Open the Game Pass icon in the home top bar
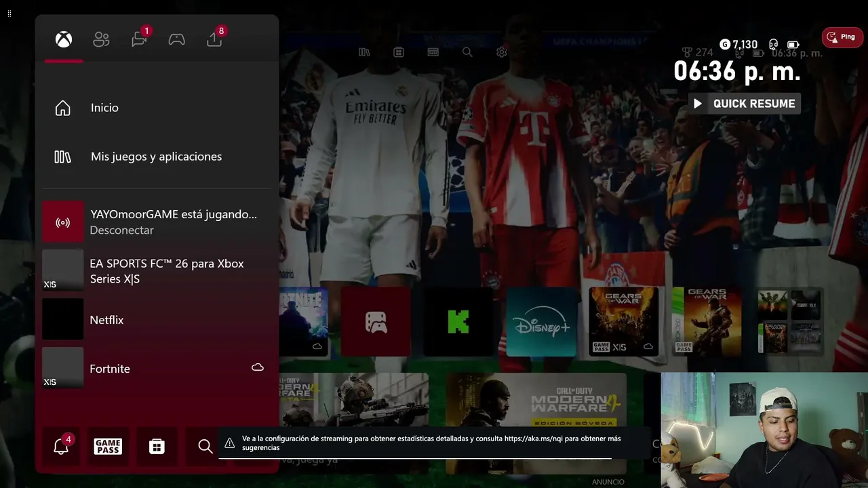 (x=433, y=52)
